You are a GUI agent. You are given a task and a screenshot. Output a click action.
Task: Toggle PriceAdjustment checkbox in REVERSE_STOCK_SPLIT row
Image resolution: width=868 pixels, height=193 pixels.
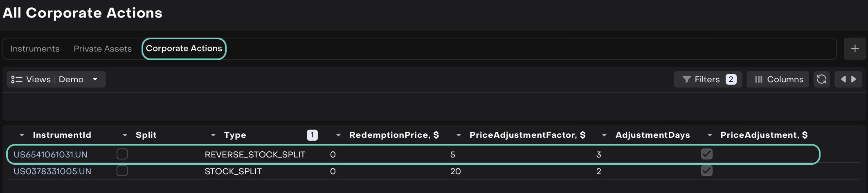pos(706,154)
